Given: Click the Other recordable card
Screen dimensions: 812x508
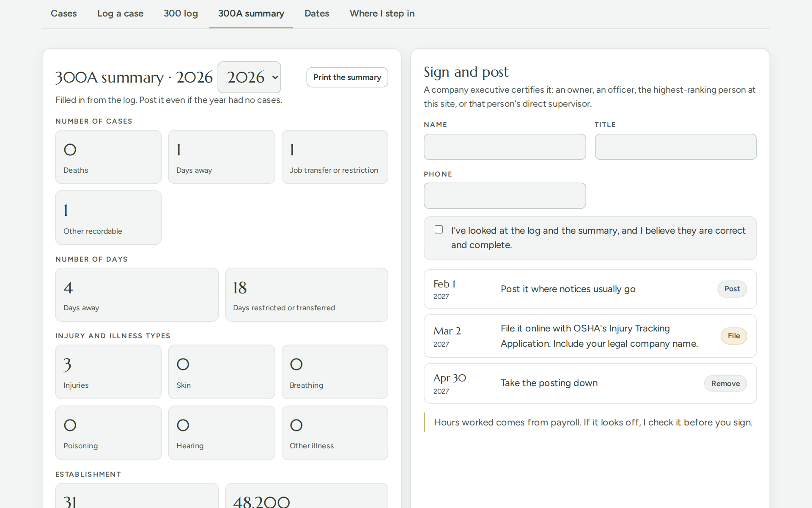Looking at the screenshot, I should [108, 218].
